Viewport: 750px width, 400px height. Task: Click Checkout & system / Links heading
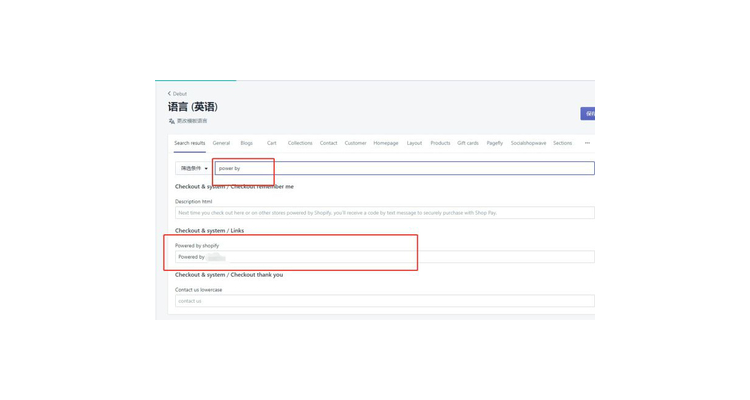[210, 231]
